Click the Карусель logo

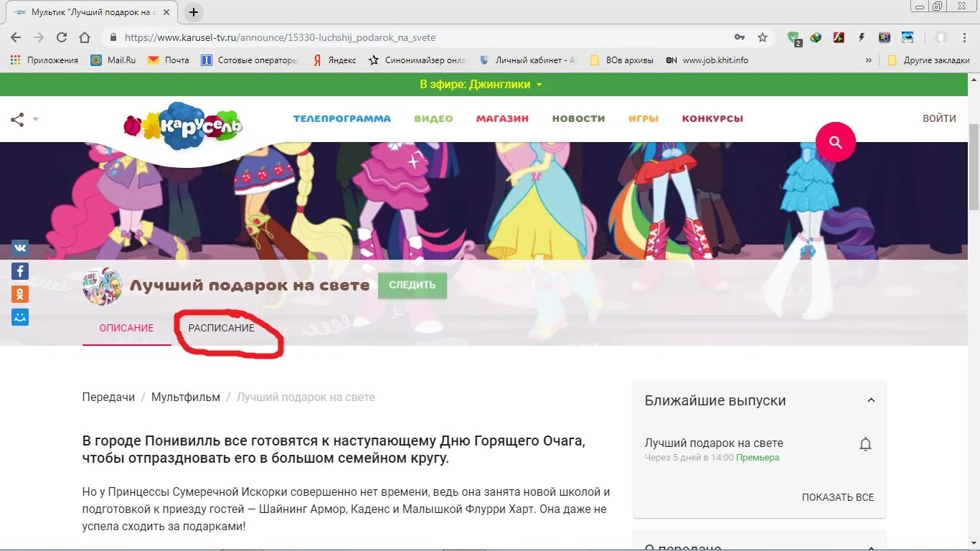pyautogui.click(x=183, y=126)
